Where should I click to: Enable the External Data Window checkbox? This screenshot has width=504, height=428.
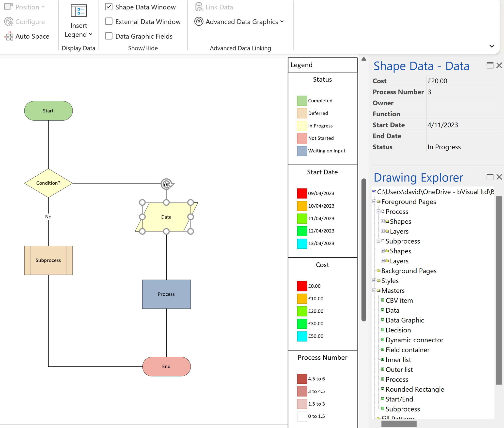point(109,21)
